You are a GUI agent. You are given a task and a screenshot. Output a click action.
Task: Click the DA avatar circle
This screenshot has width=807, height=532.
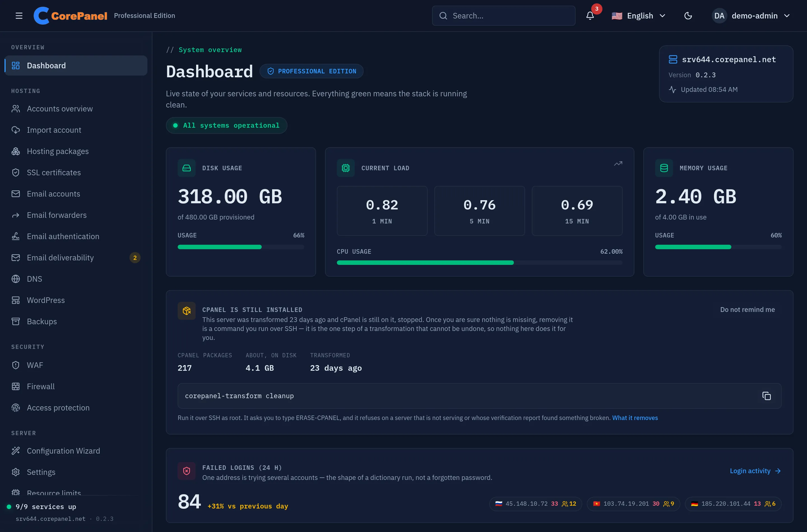tap(719, 16)
